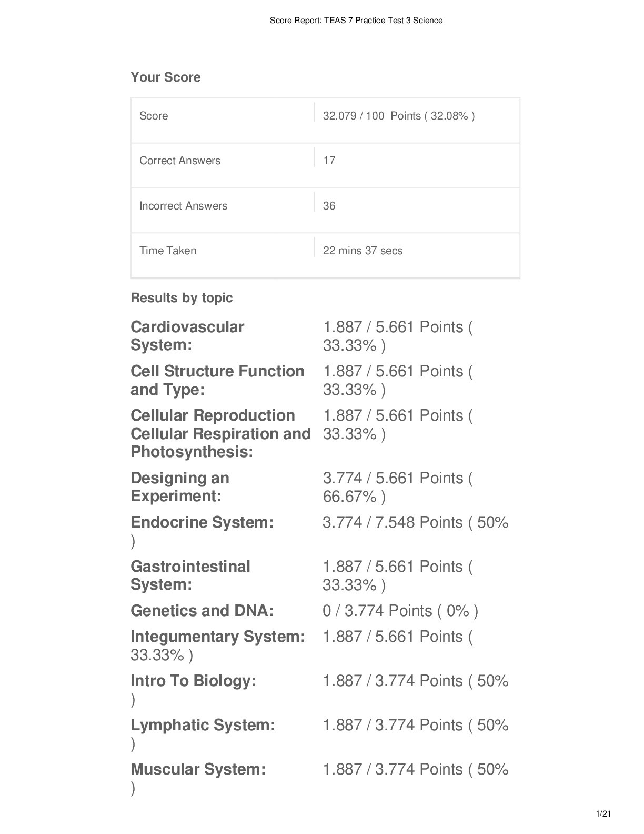The height and width of the screenshot is (834, 644).
Task: Select the Endocrine System topic
Action: point(202,522)
